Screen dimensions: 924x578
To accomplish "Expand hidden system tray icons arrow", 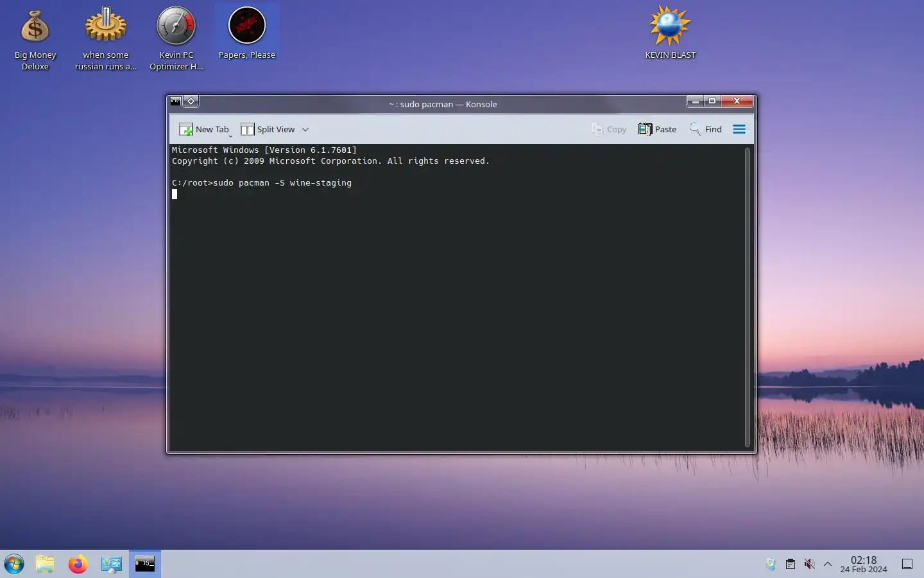I will [828, 564].
